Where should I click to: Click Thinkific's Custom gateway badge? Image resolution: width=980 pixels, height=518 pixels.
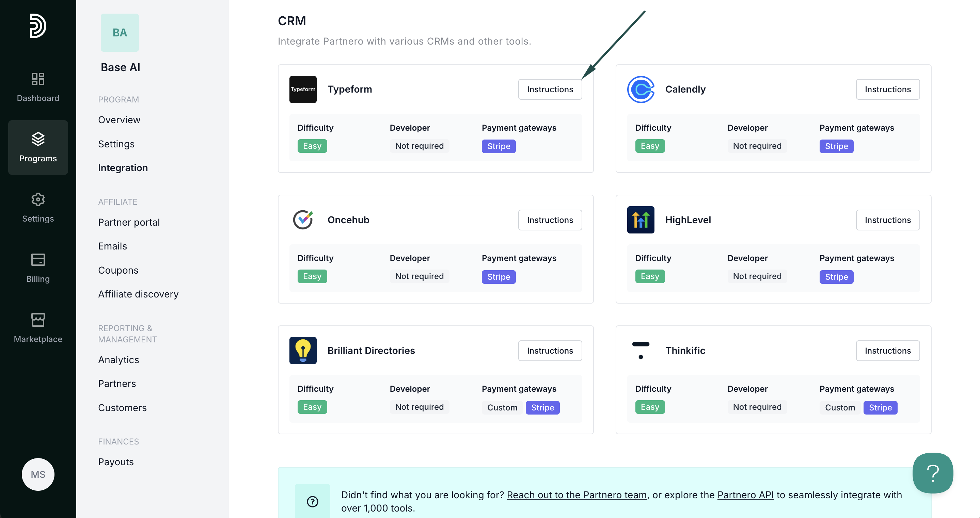point(840,407)
